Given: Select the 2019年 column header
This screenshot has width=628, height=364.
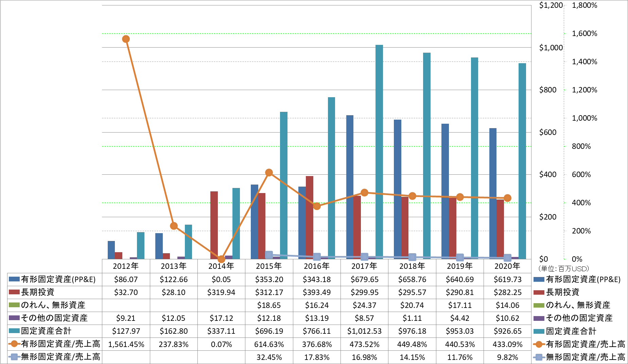Looking at the screenshot, I should [x=460, y=266].
